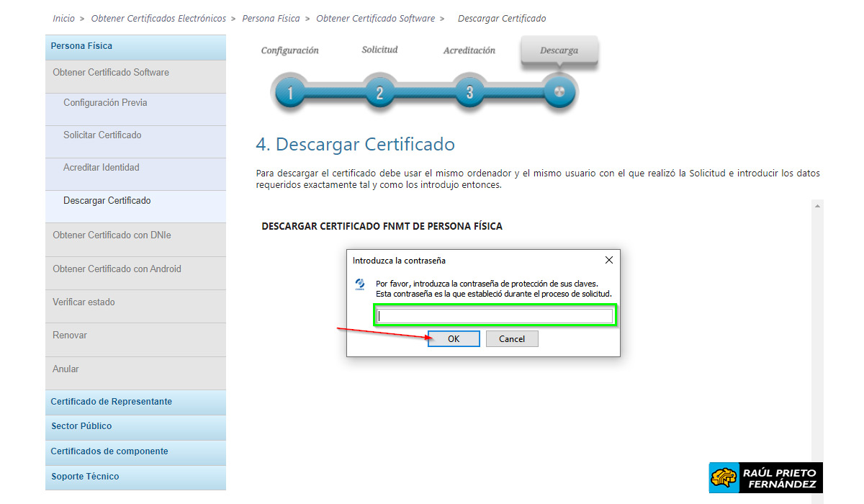Open the Persona Física breadcrumb link
This screenshot has height=504, width=864.
(271, 18)
